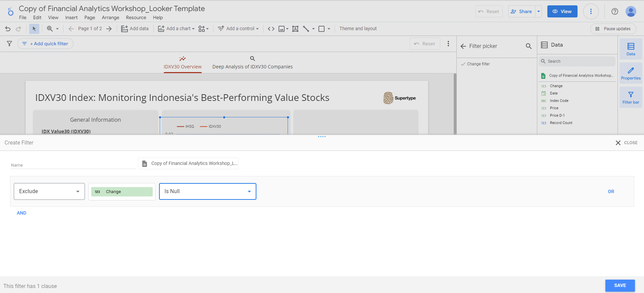The height and width of the screenshot is (293, 644).
Task: Add an OR condition
Action: 611,191
